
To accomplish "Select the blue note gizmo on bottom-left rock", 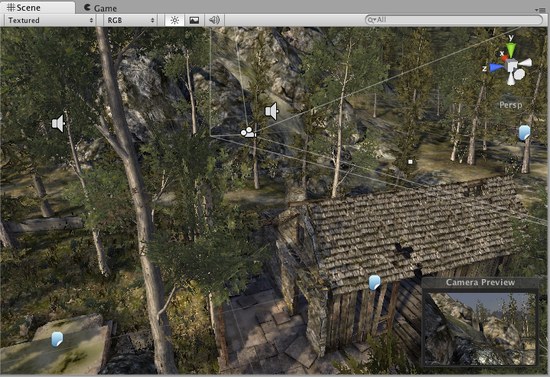I will pyautogui.click(x=57, y=339).
